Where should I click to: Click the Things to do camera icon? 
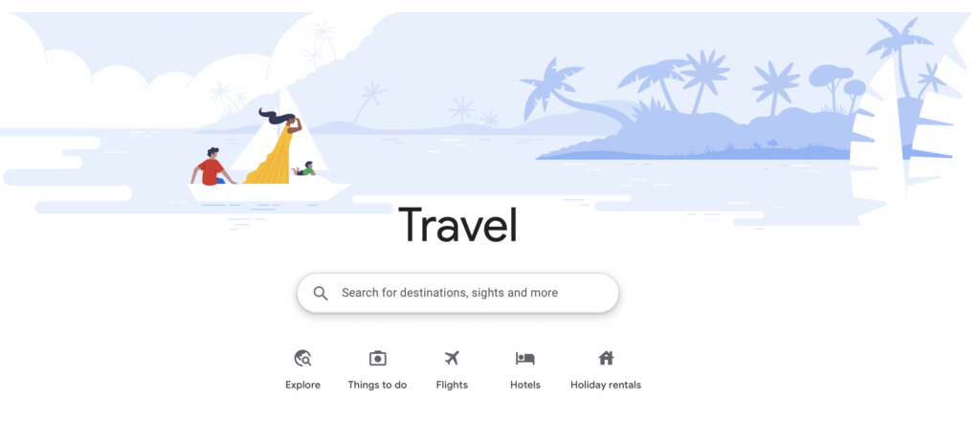tap(377, 358)
